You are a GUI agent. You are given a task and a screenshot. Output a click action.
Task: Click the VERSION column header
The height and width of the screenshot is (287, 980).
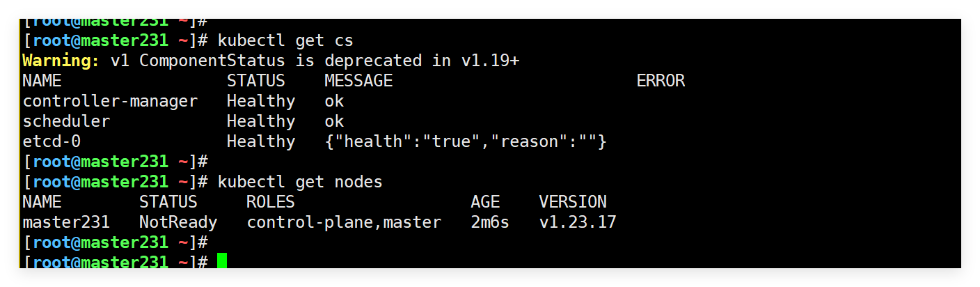[x=573, y=202]
